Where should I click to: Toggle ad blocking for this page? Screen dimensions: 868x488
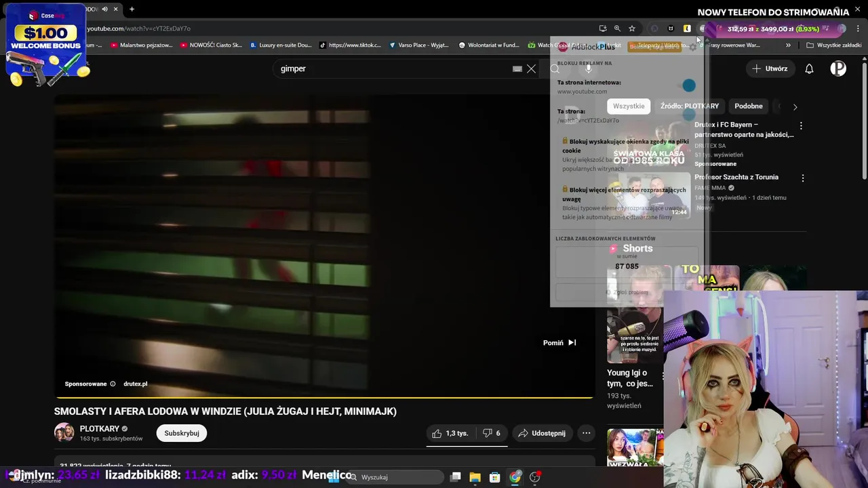688,115
